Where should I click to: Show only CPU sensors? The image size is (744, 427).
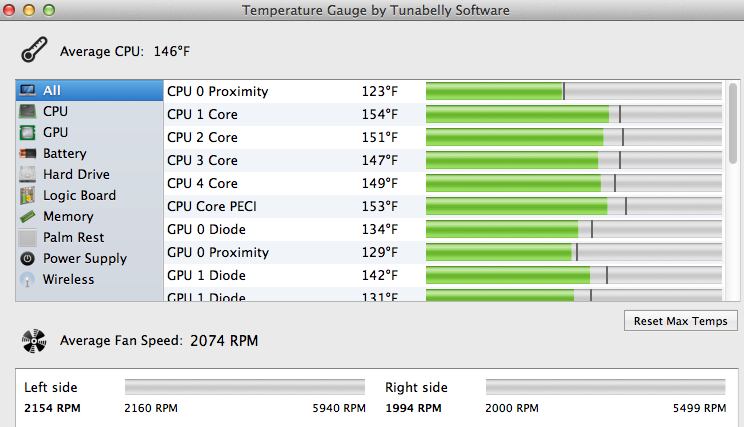(x=89, y=111)
